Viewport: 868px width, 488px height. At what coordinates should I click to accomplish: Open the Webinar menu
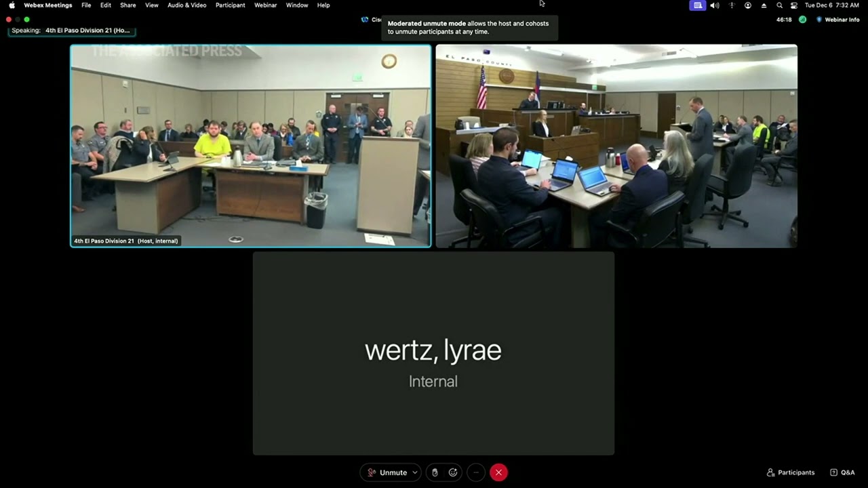(265, 5)
